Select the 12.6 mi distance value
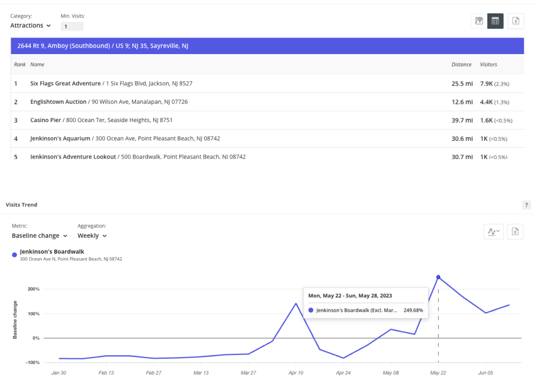 462,102
